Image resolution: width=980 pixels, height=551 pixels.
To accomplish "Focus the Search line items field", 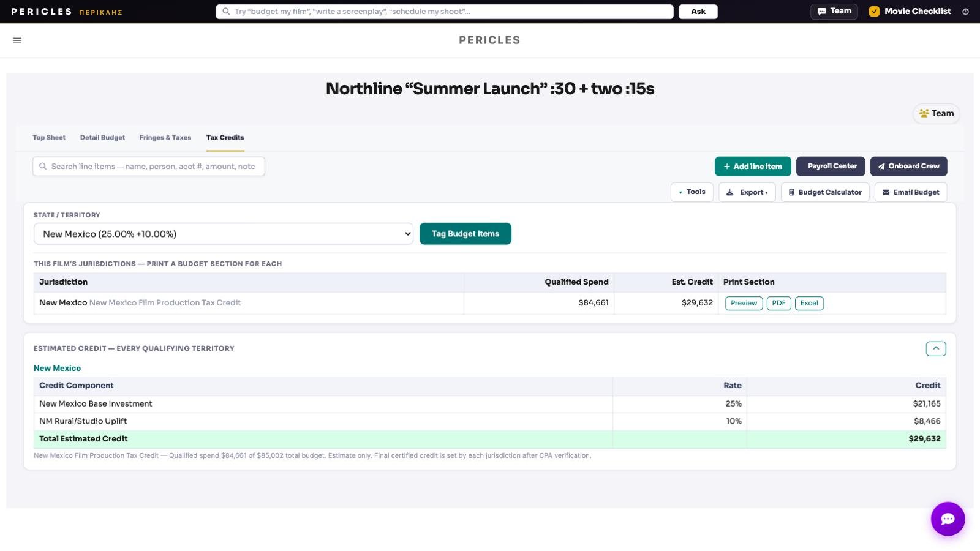I will coord(149,167).
